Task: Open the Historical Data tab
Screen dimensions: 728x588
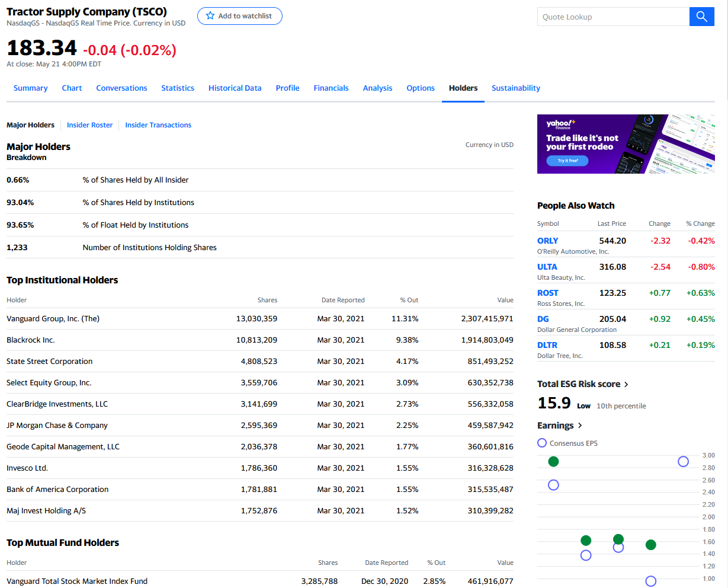Action: coord(235,88)
